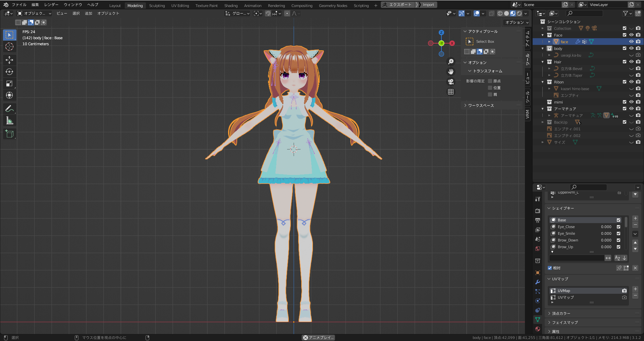Toggle camera view in viewport

451,82
